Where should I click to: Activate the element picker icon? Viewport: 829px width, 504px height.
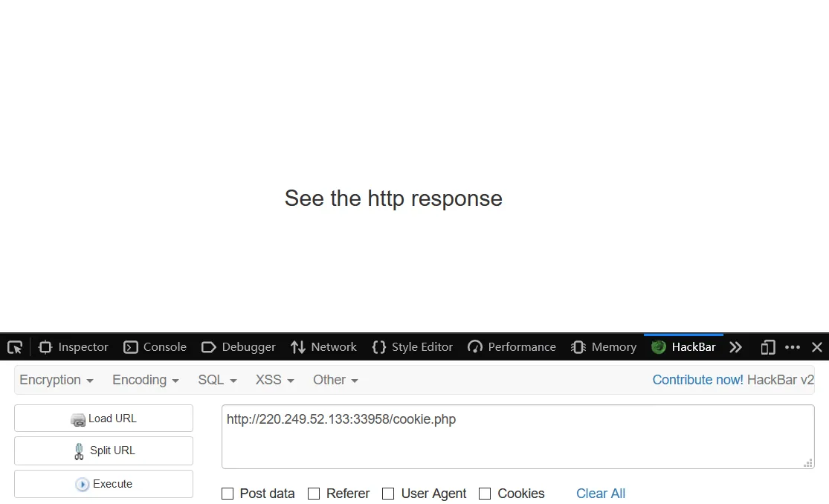coord(15,347)
